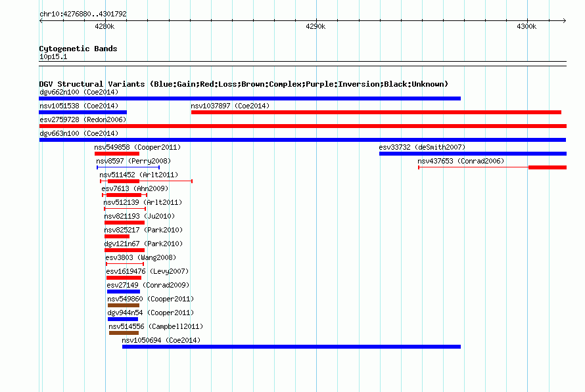Click the nsv821193 red loss bar
The height and width of the screenshot is (392, 585).
click(124, 223)
